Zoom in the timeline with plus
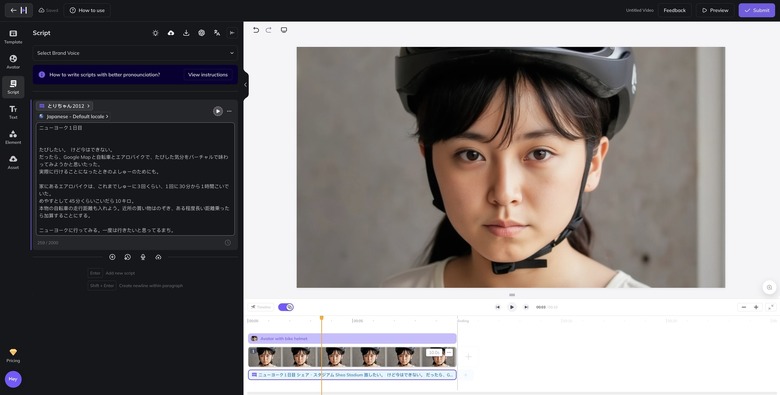This screenshot has height=395, width=780. pyautogui.click(x=756, y=307)
